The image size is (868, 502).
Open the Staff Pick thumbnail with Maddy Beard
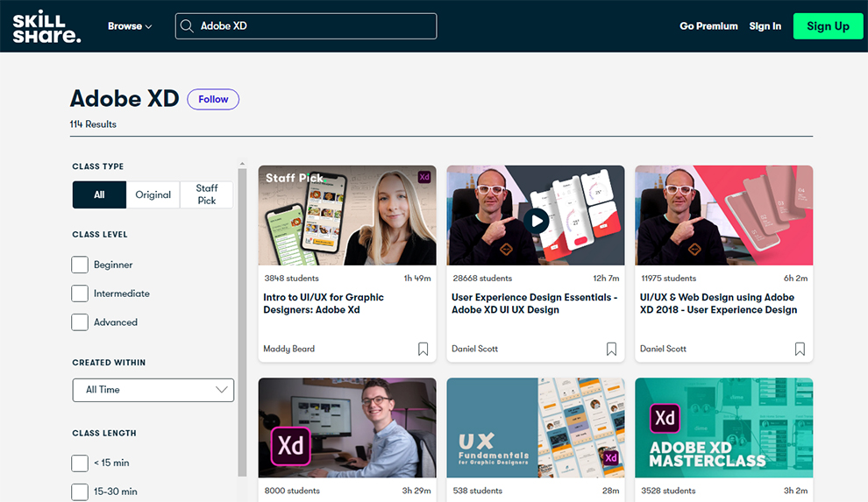[x=347, y=216]
